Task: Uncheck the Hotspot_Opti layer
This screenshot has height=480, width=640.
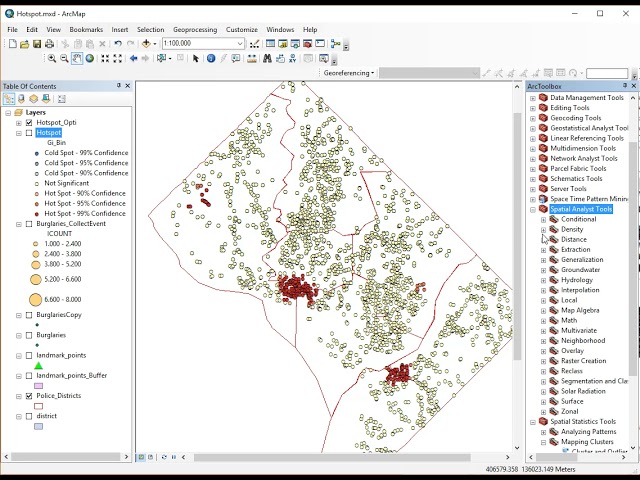Action: coord(29,122)
